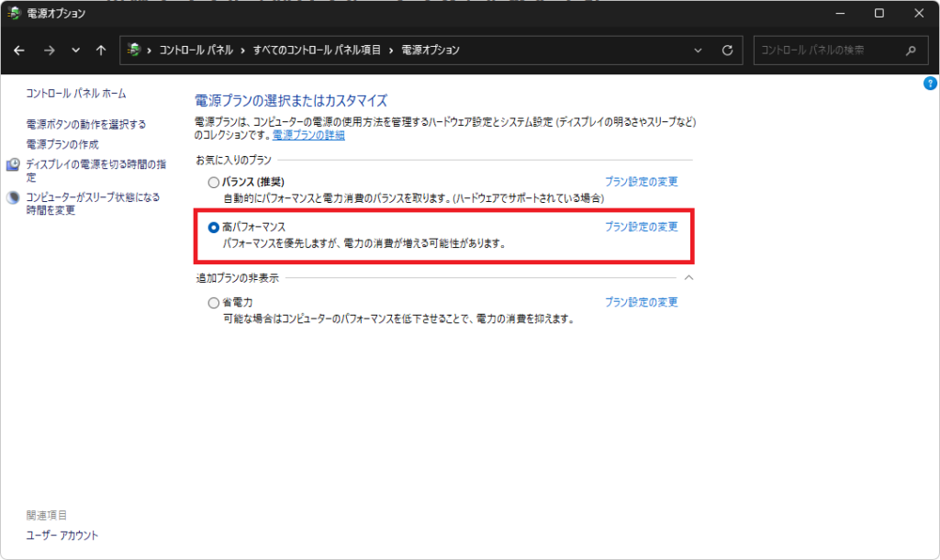This screenshot has height=560, width=940.
Task: Open recent locations dropdown beside forward arrow
Action: [75, 50]
